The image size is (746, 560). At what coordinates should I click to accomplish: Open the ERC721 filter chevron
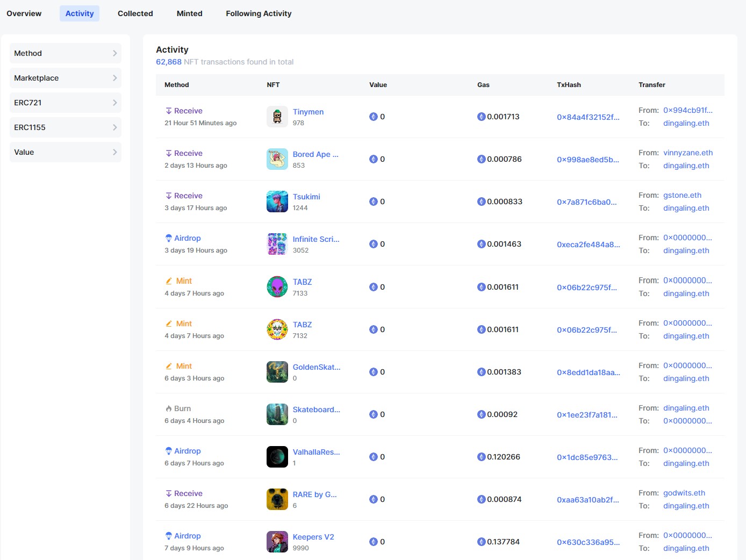point(114,103)
